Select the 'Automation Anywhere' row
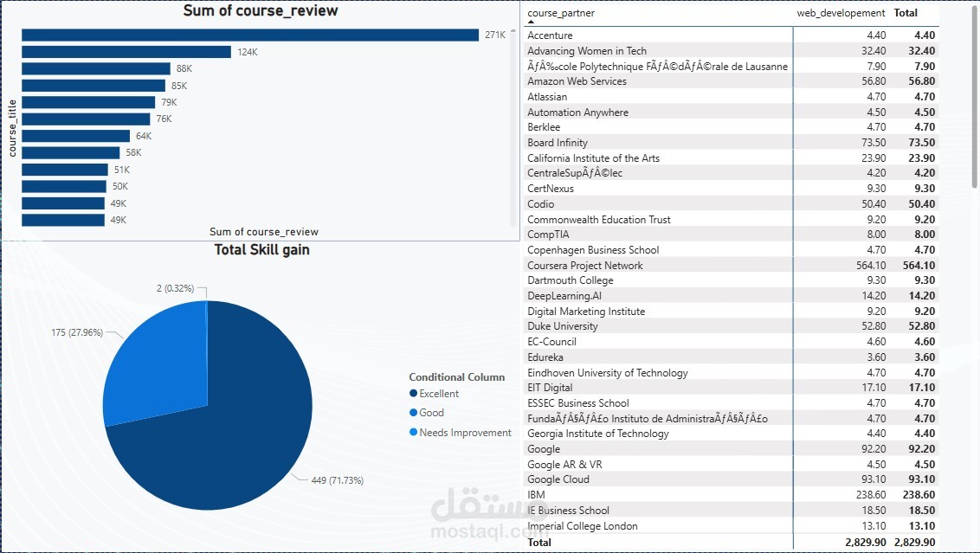980x553 pixels. point(731,112)
